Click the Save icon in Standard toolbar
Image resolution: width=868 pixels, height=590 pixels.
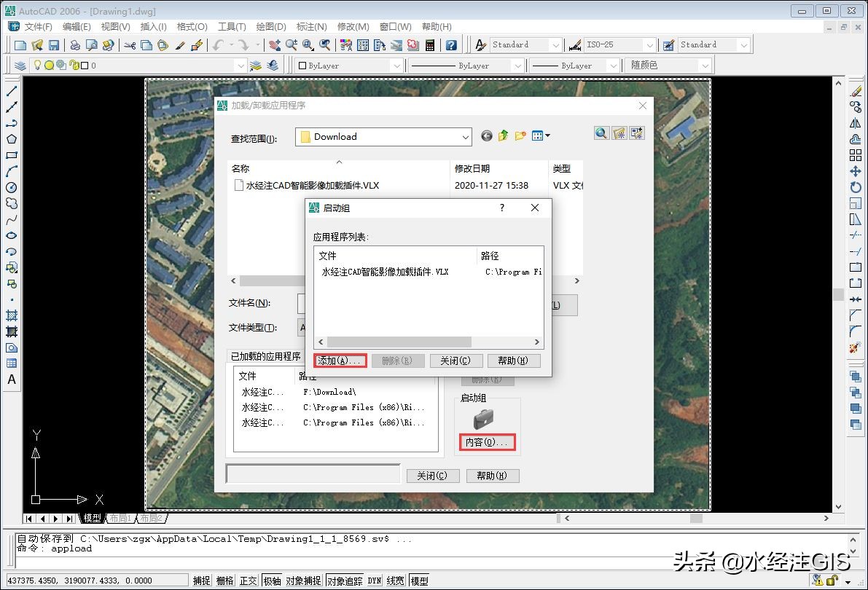click(x=54, y=45)
